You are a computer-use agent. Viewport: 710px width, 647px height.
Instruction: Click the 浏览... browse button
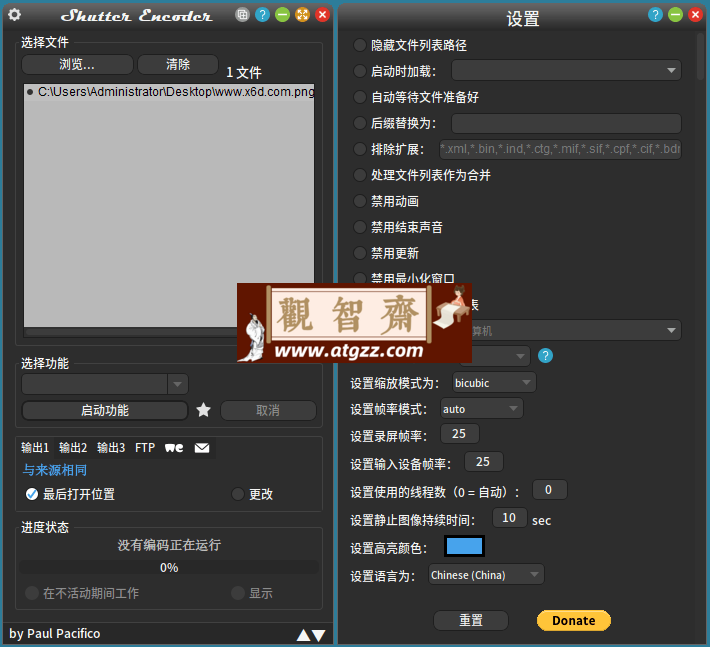[x=77, y=64]
